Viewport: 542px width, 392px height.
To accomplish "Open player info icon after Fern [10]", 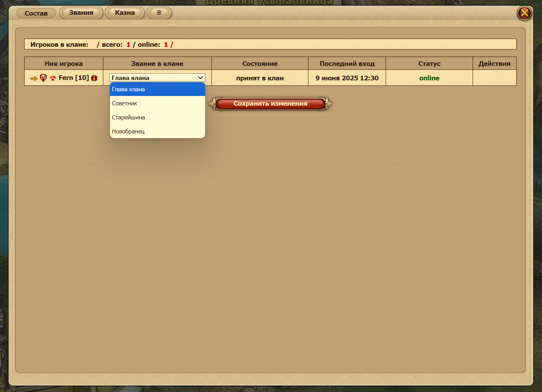I will pyautogui.click(x=94, y=78).
